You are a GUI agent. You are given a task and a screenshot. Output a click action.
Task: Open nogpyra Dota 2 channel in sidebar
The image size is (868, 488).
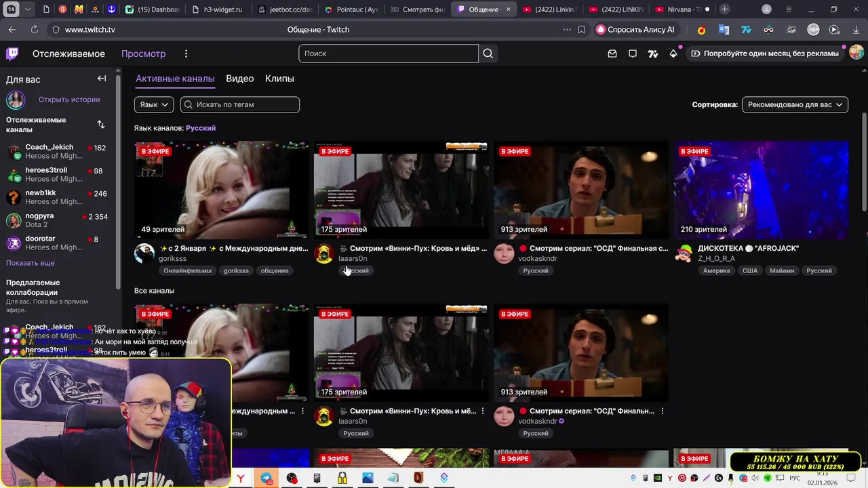click(57, 220)
